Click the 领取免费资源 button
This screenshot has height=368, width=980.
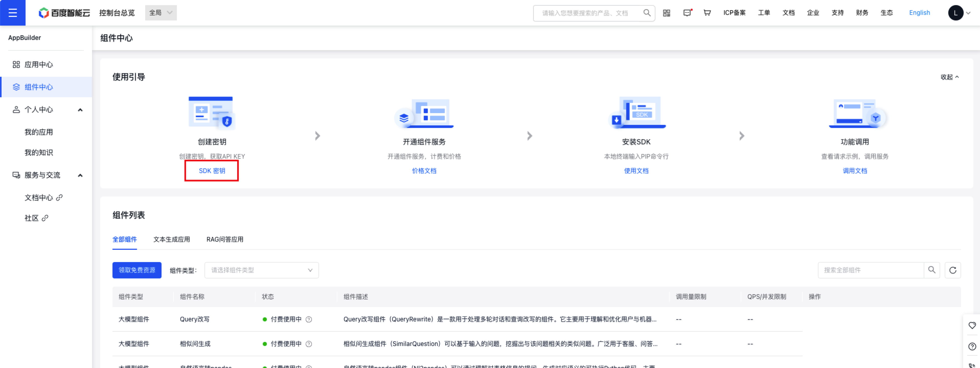pos(137,270)
